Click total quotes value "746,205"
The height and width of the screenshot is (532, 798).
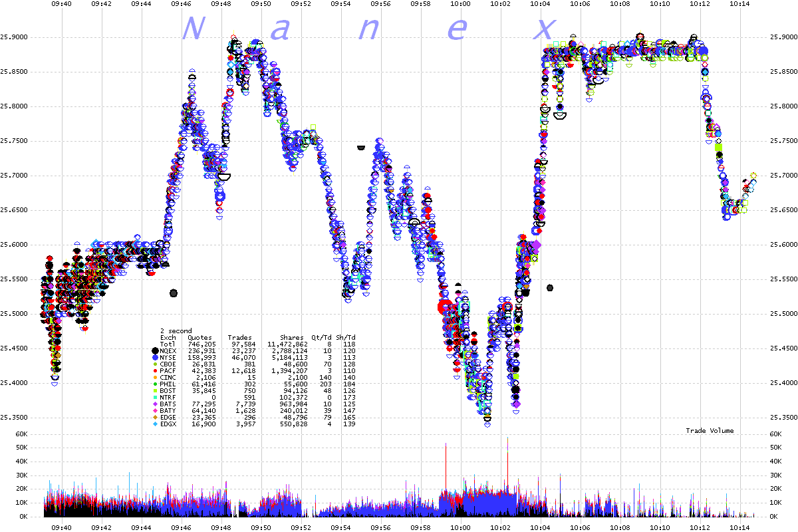tap(202, 344)
